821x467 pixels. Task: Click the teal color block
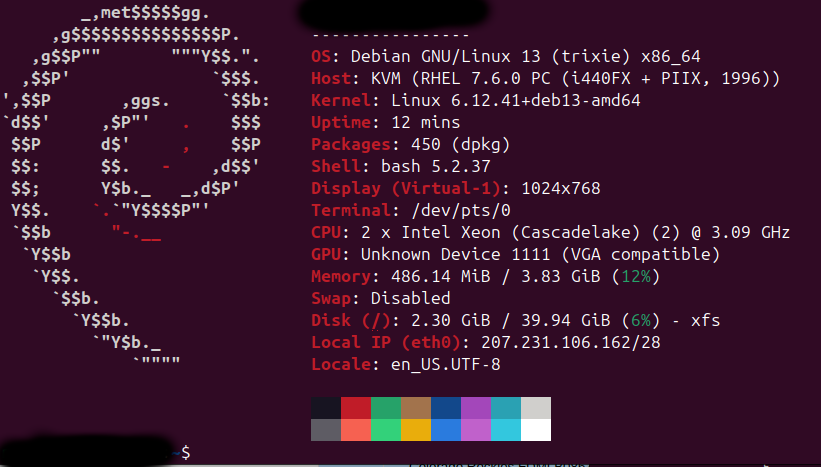506,408
